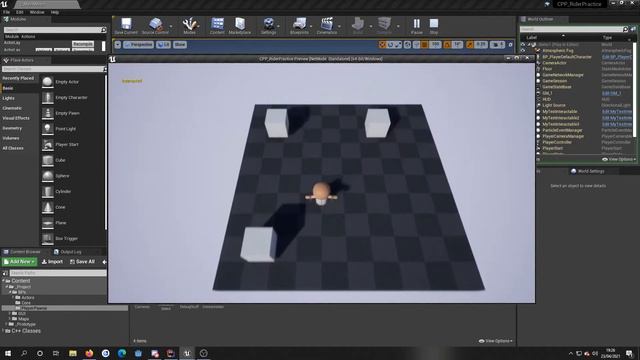Viewport: 640px width, 360px height.
Task: Open the Content toolbar button
Action: pos(217,26)
